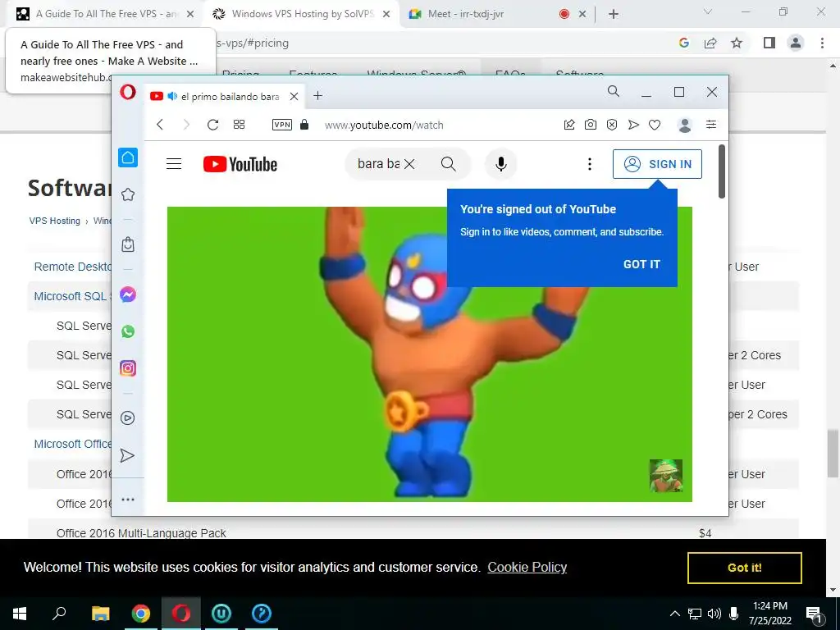Open Opera home sidebar icon

point(127,157)
